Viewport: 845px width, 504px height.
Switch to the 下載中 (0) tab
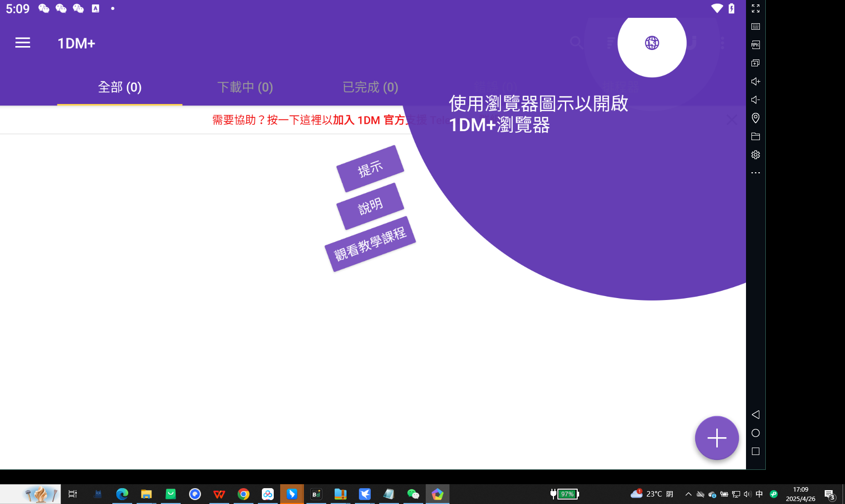coord(245,87)
